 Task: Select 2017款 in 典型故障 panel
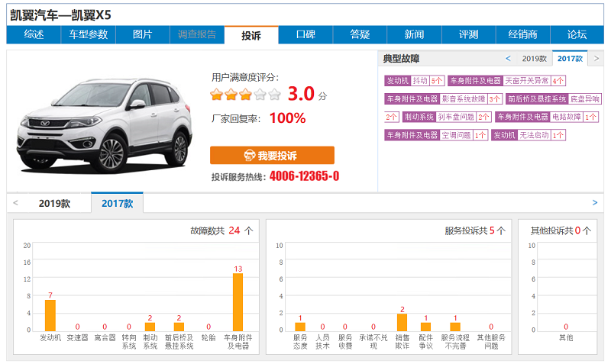click(x=570, y=59)
